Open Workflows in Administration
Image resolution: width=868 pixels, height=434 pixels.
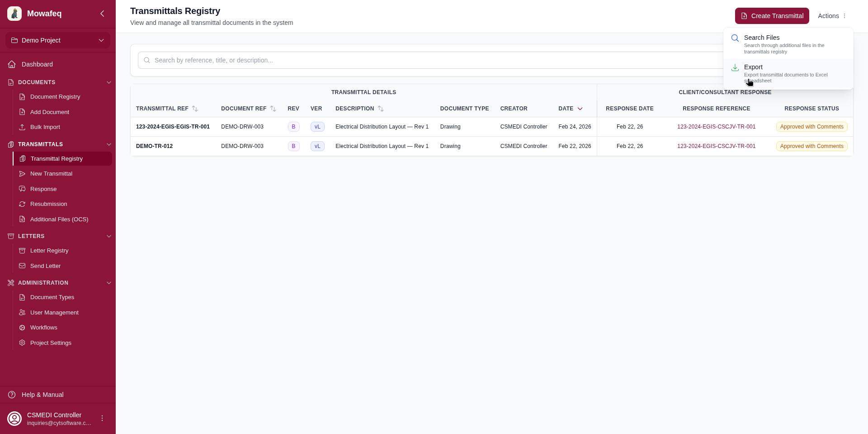pyautogui.click(x=44, y=327)
